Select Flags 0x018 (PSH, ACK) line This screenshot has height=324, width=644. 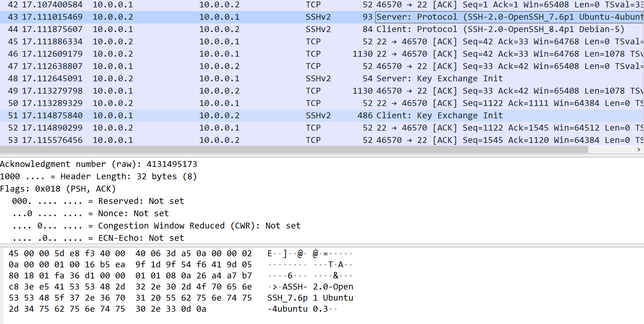click(x=58, y=189)
